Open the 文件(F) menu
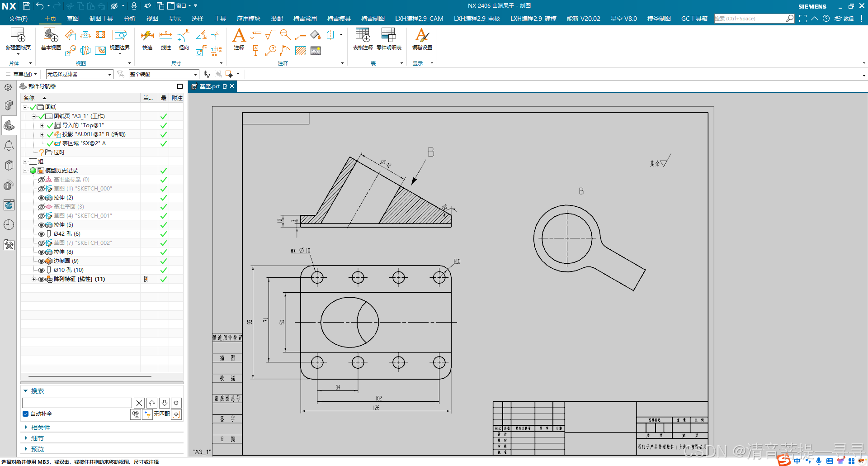868x466 pixels. 18,19
